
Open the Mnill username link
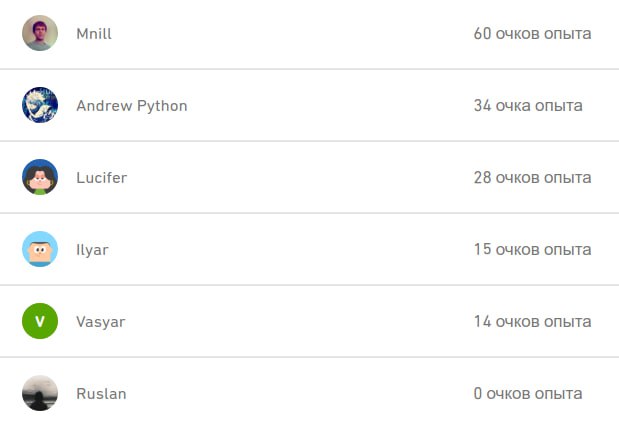pos(94,34)
